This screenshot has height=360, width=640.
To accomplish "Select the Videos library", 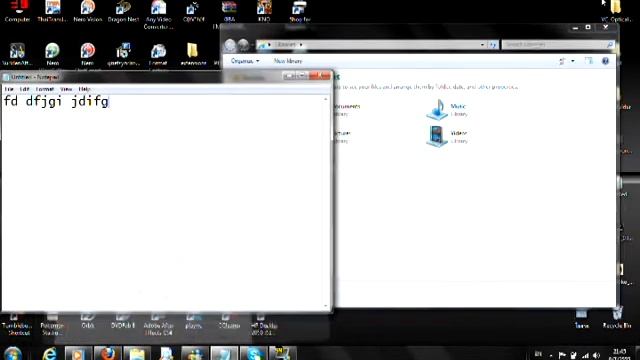I will (447, 137).
